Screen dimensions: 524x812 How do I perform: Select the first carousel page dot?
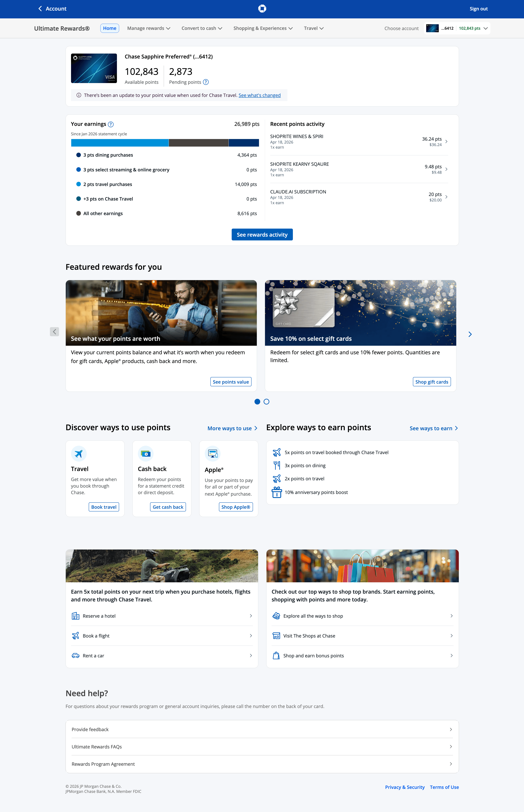coord(257,402)
